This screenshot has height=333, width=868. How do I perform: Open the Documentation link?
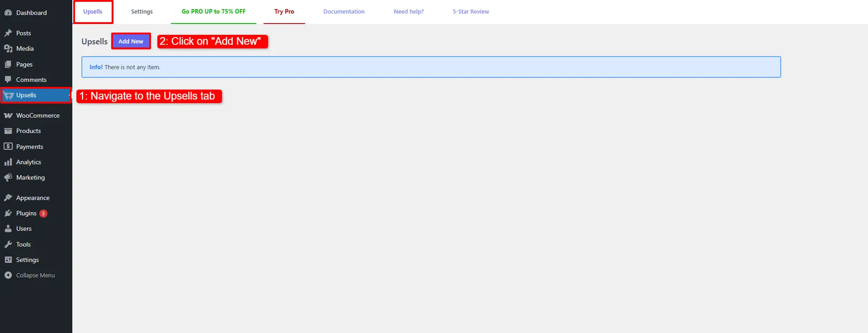(x=344, y=12)
